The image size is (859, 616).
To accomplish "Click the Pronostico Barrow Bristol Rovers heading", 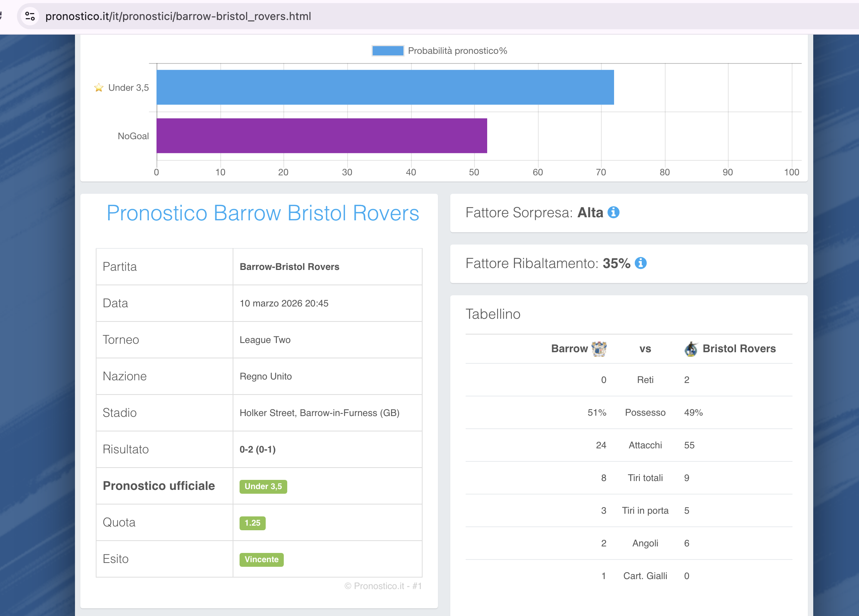I will pyautogui.click(x=263, y=213).
